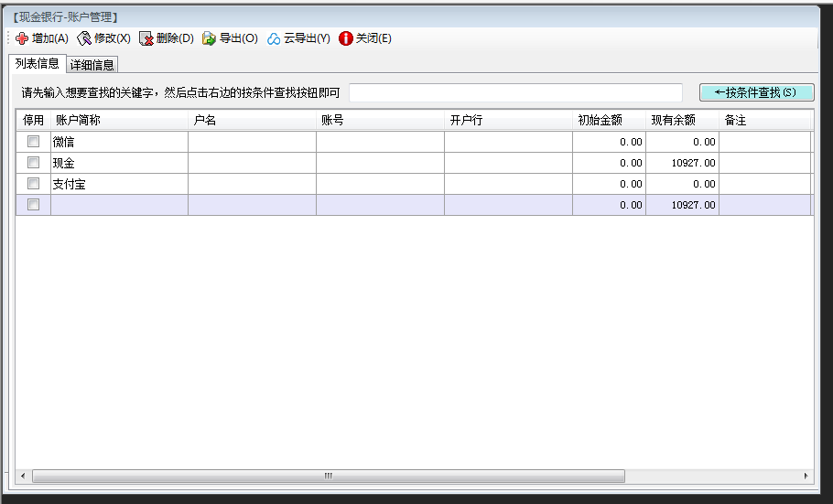Toggle 停用 checkbox for 现金 account
The height and width of the screenshot is (504, 833).
[33, 163]
